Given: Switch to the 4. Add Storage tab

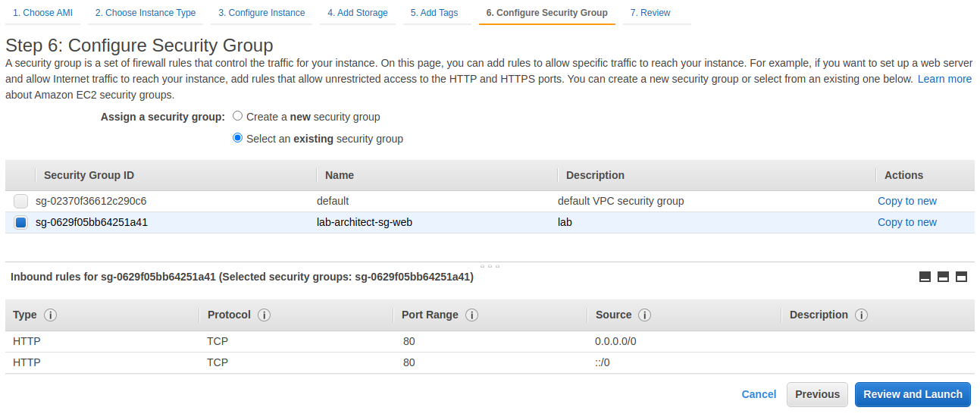Looking at the screenshot, I should (x=357, y=13).
